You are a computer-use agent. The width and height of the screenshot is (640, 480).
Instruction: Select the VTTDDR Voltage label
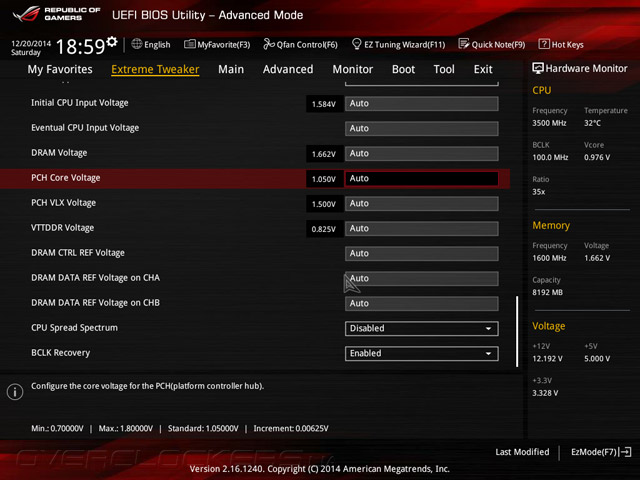[62, 228]
